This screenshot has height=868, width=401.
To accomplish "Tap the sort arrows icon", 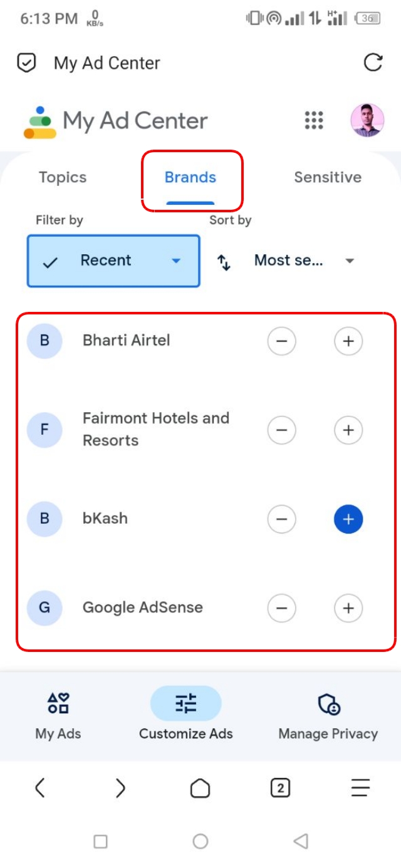I will coord(223,261).
